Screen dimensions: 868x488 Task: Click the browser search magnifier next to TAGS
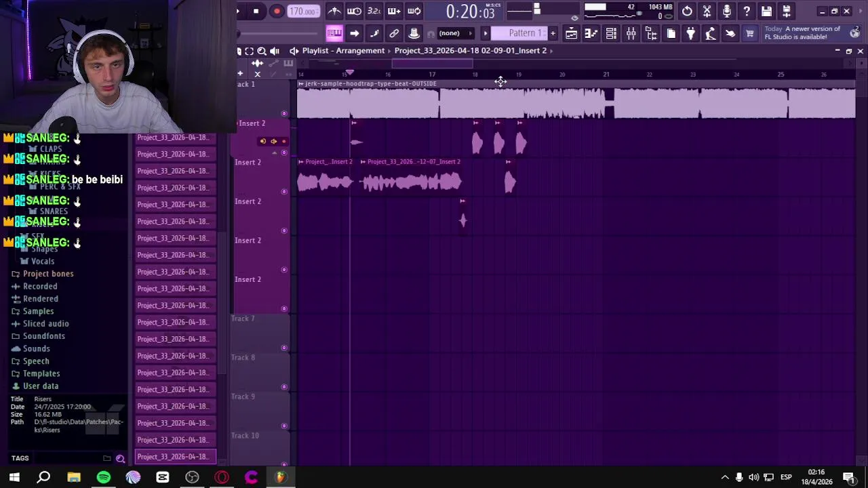[x=120, y=459]
